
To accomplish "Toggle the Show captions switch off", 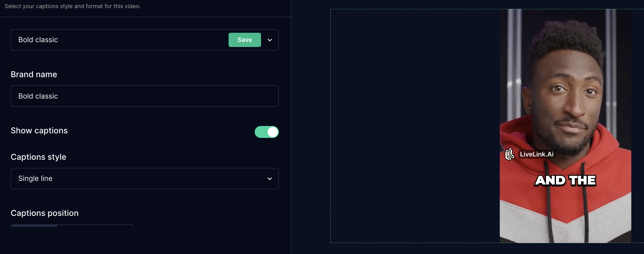I will [267, 132].
